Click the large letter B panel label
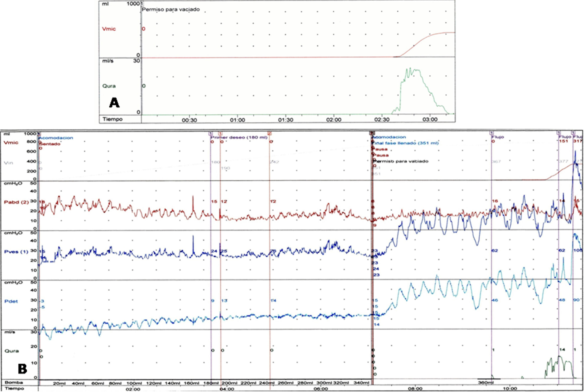The height and width of the screenshot is (392, 584). [x=22, y=369]
